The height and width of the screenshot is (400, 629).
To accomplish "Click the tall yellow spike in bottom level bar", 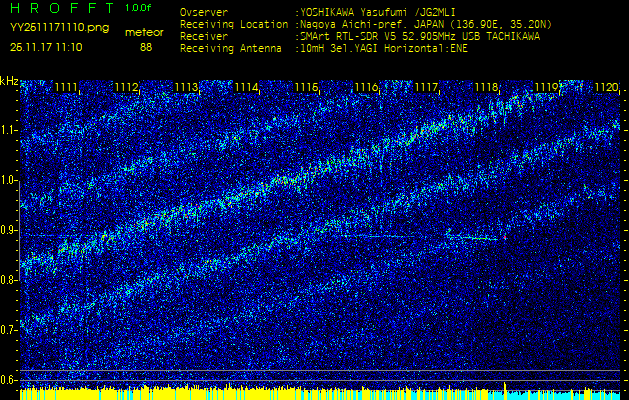I will point(505,391).
